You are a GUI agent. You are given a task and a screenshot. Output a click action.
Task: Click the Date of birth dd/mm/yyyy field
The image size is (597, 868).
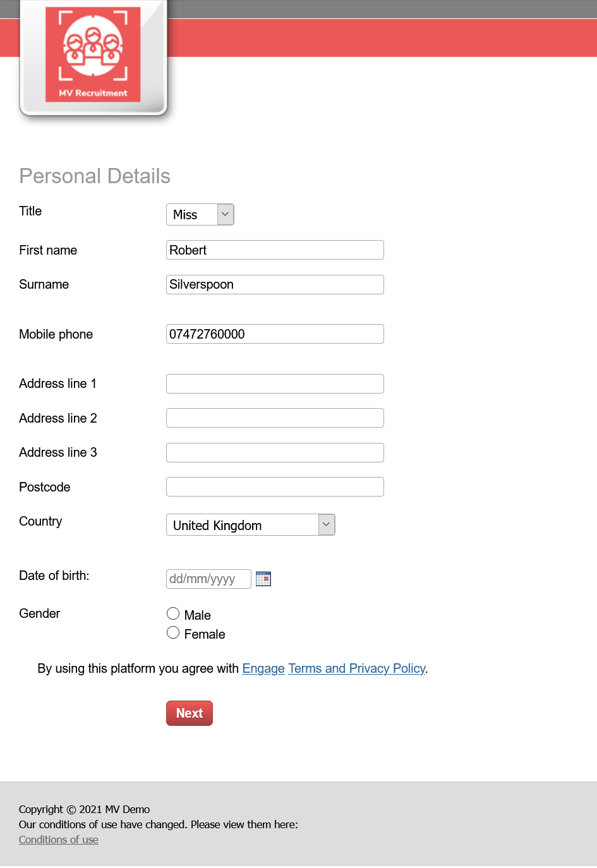[x=208, y=579]
